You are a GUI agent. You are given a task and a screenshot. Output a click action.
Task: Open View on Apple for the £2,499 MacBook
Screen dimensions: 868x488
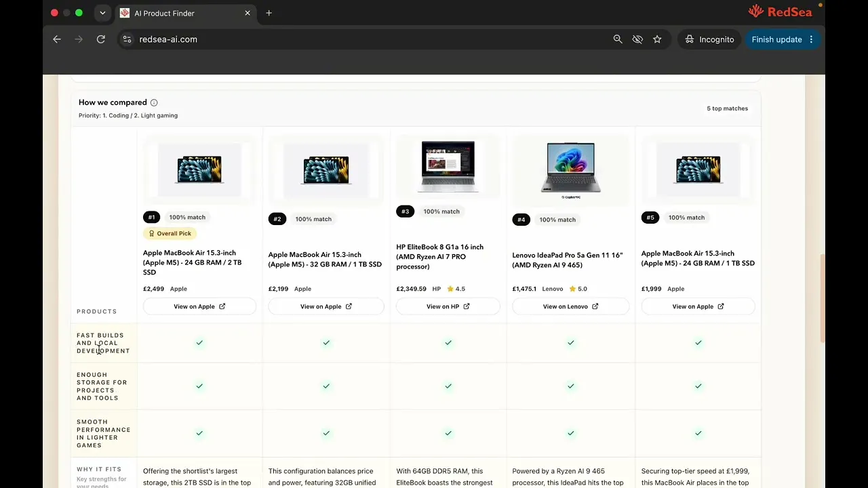pos(199,306)
